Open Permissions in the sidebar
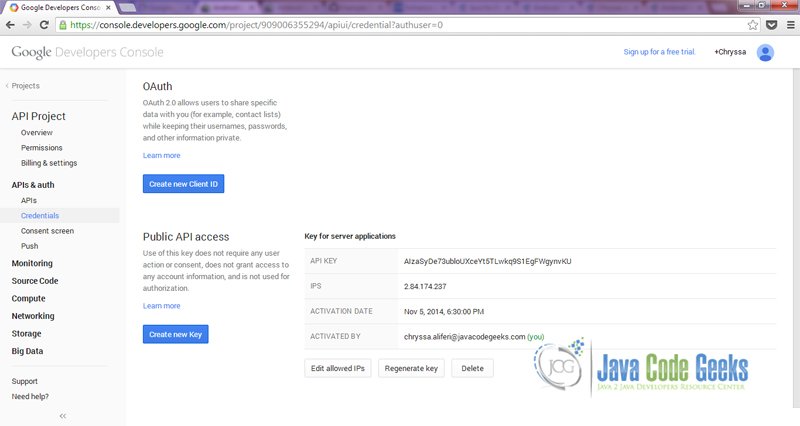800x426 pixels. click(42, 148)
